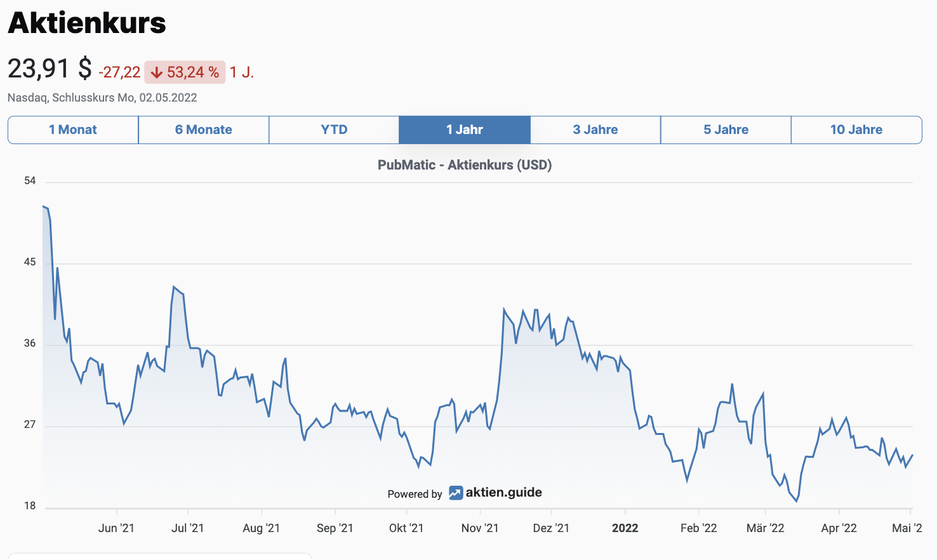
Task: Click the 53,24 % change badge
Action: point(185,72)
